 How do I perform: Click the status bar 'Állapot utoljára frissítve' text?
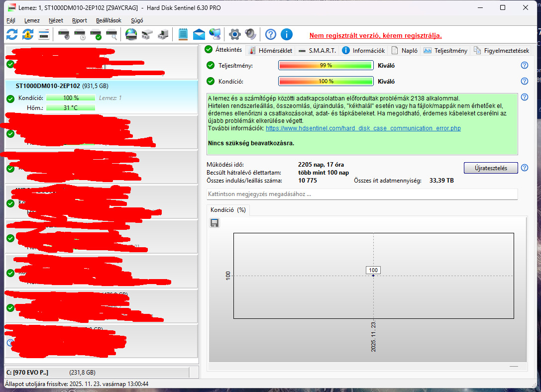pyautogui.click(x=77, y=384)
